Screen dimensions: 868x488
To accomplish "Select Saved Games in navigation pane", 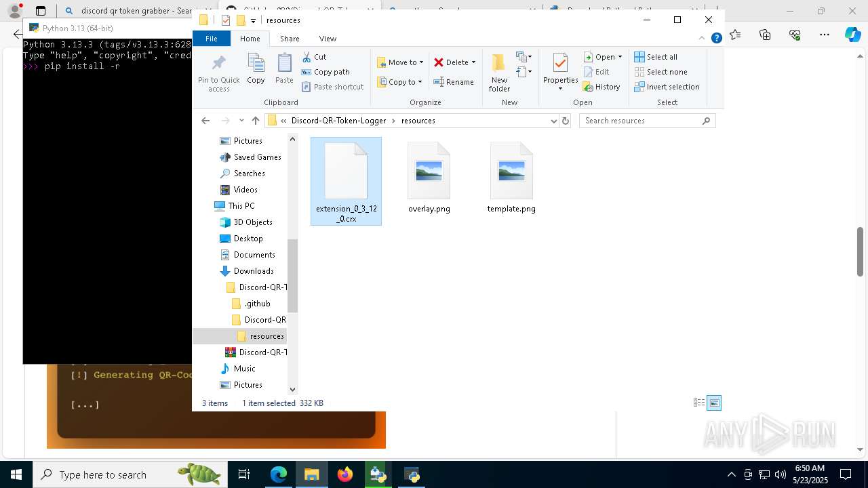I will (250, 157).
